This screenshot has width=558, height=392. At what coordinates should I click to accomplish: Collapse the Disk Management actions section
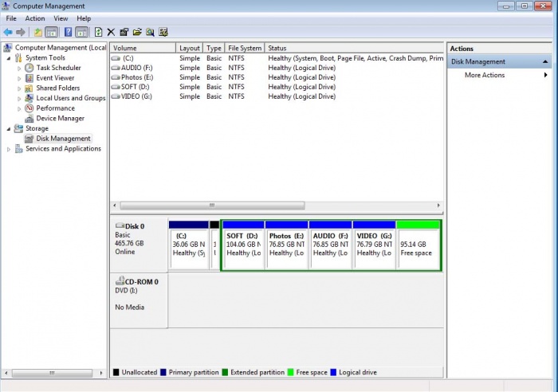click(x=545, y=61)
